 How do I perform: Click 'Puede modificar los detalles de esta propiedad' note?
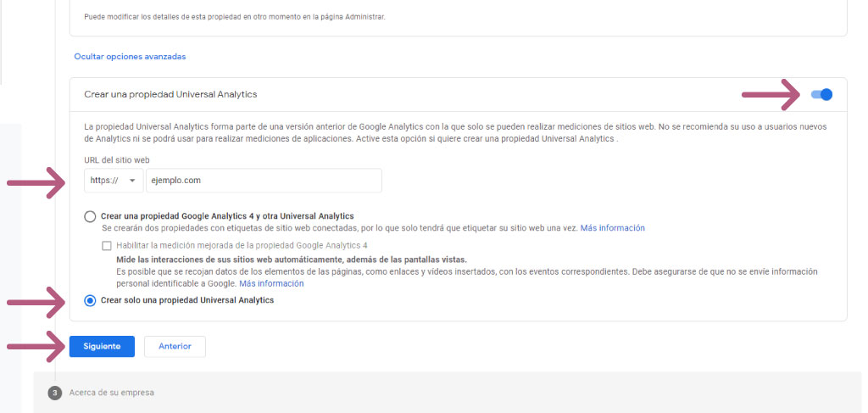(x=235, y=17)
